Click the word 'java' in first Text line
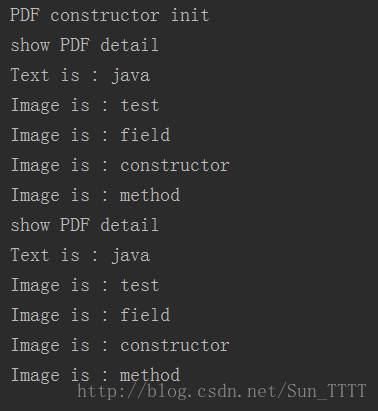The width and height of the screenshot is (378, 411). tap(131, 77)
